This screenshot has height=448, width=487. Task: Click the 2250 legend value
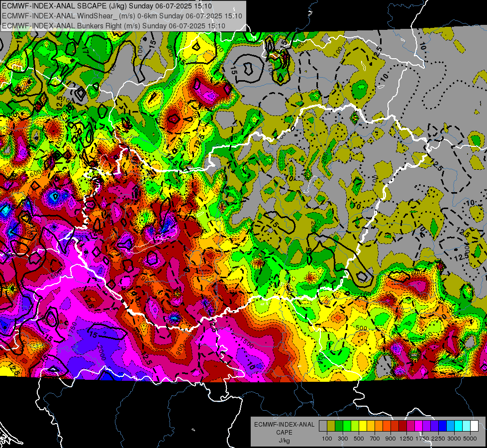point(439,439)
